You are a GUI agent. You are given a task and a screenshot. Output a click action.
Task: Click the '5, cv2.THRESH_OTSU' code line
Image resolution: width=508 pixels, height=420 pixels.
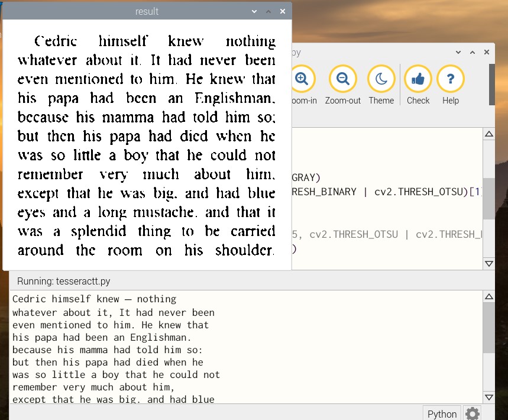click(x=345, y=234)
